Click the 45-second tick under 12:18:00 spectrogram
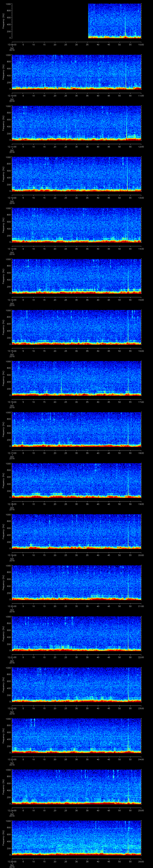Viewport: 153px width, 868px height. click(109, 504)
